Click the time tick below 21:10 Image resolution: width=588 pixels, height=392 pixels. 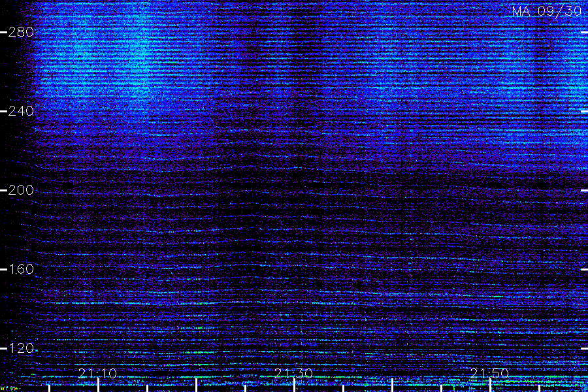[x=98, y=385]
